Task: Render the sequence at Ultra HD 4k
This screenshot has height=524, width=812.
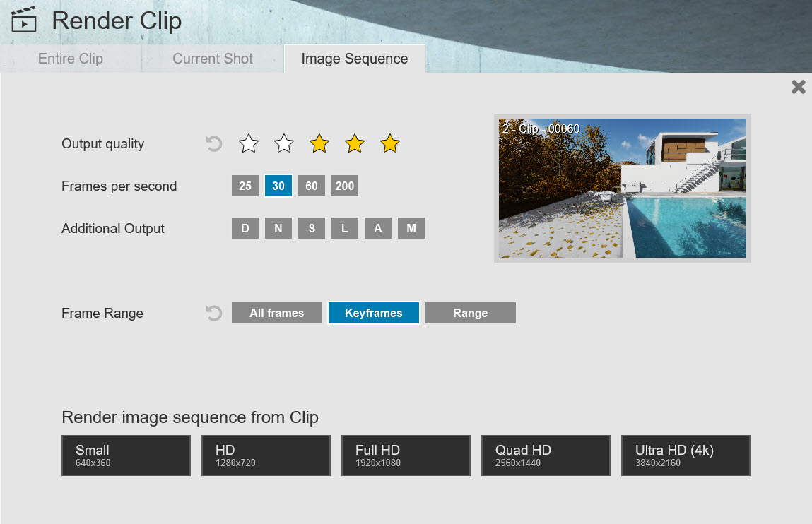Action: [x=685, y=455]
